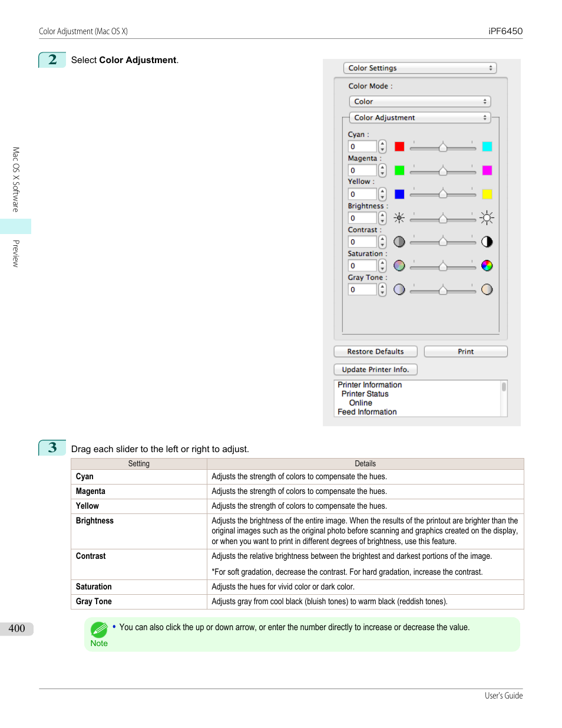
Task: Open the Color Settings panel dropdown
Action: click(x=419, y=68)
